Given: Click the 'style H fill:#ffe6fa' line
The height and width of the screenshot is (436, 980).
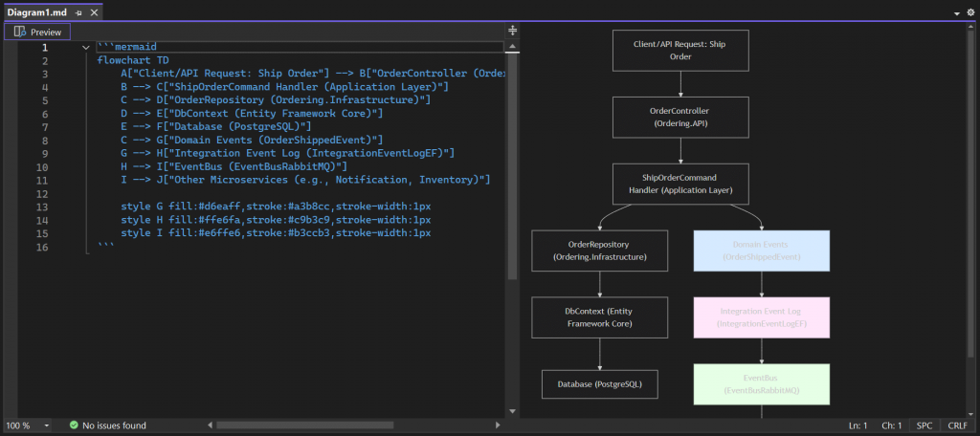Looking at the screenshot, I should tap(276, 220).
